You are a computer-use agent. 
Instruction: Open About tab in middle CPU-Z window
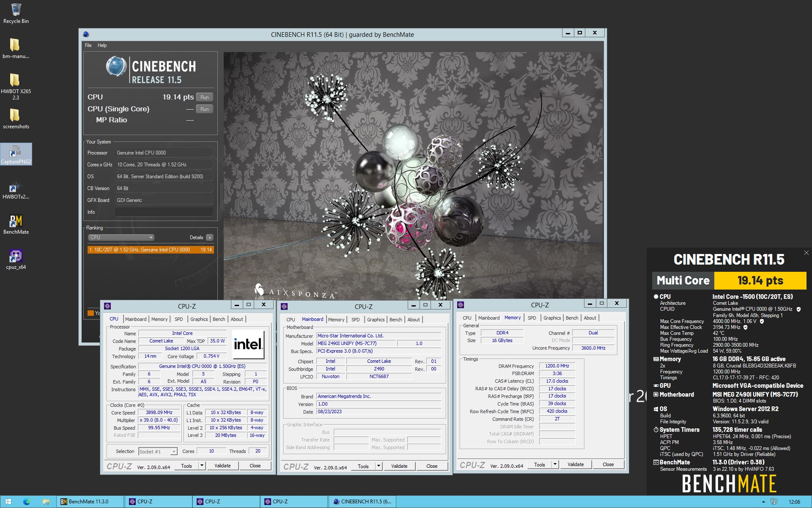point(414,320)
